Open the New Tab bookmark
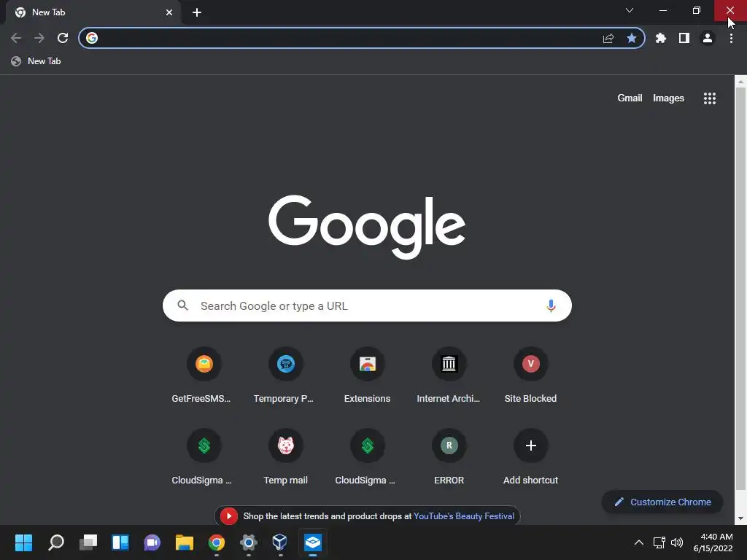Image resolution: width=747 pixels, height=560 pixels. (36, 61)
